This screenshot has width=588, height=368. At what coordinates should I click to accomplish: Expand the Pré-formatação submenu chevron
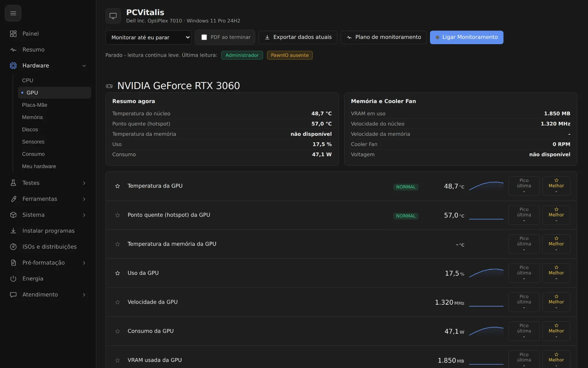[x=84, y=263]
